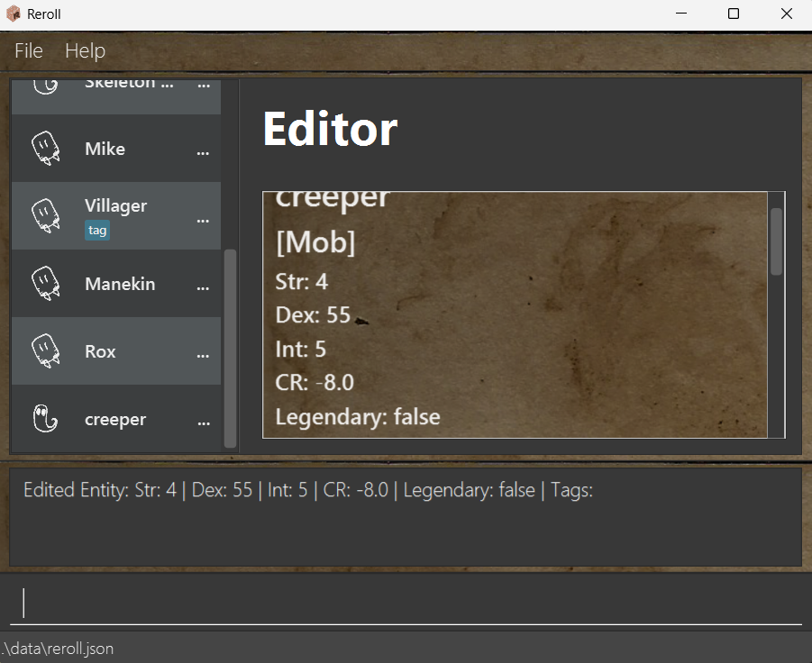
Task: Click the 'Edited Entity' result message
Action: [x=308, y=490]
